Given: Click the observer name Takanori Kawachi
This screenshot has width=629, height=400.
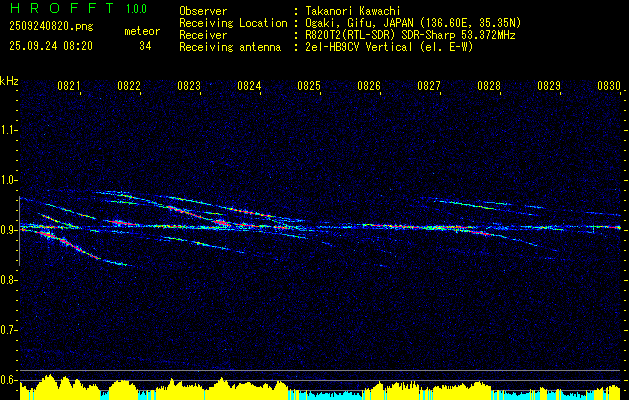Looking at the screenshot, I should 351,11.
